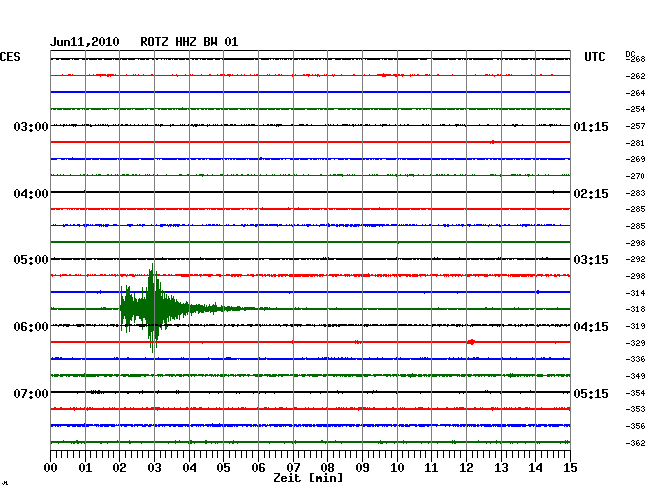The image size is (650, 494).
Task: Click the 02:15 UTC time label
Action: (x=591, y=194)
